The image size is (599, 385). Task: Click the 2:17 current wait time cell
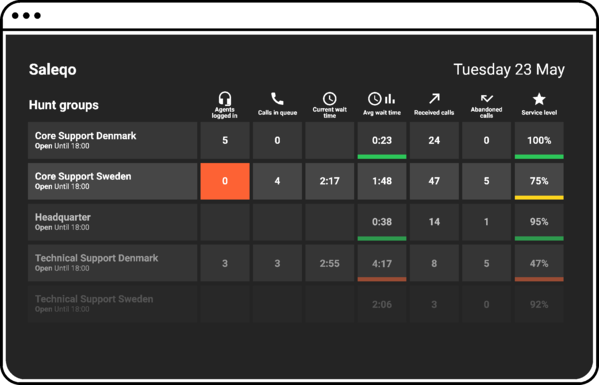coord(330,181)
